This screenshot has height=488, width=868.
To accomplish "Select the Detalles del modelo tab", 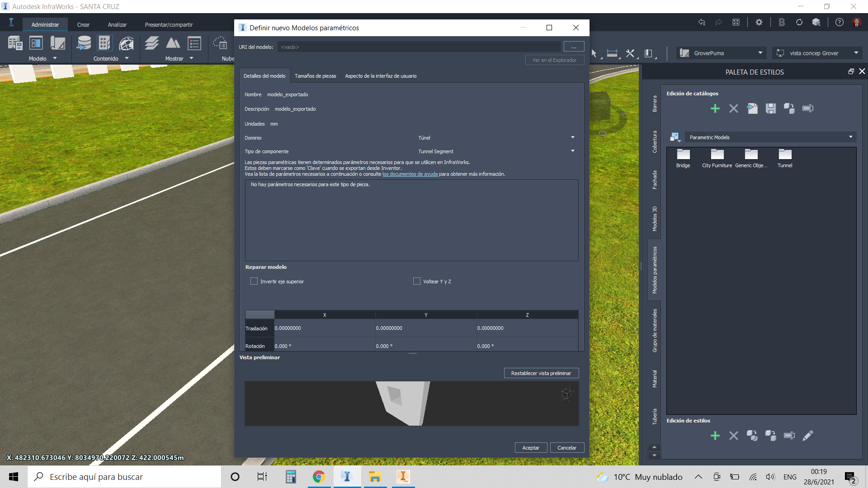I will pos(264,76).
